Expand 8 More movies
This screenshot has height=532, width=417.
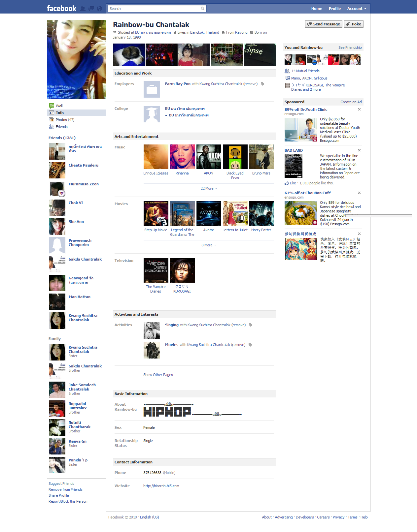[209, 245]
